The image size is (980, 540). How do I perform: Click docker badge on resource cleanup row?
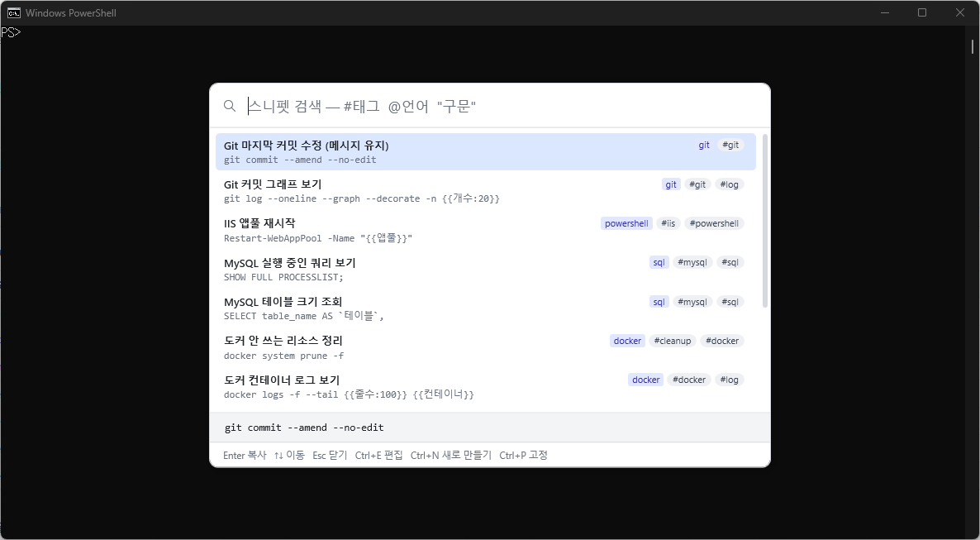click(627, 341)
